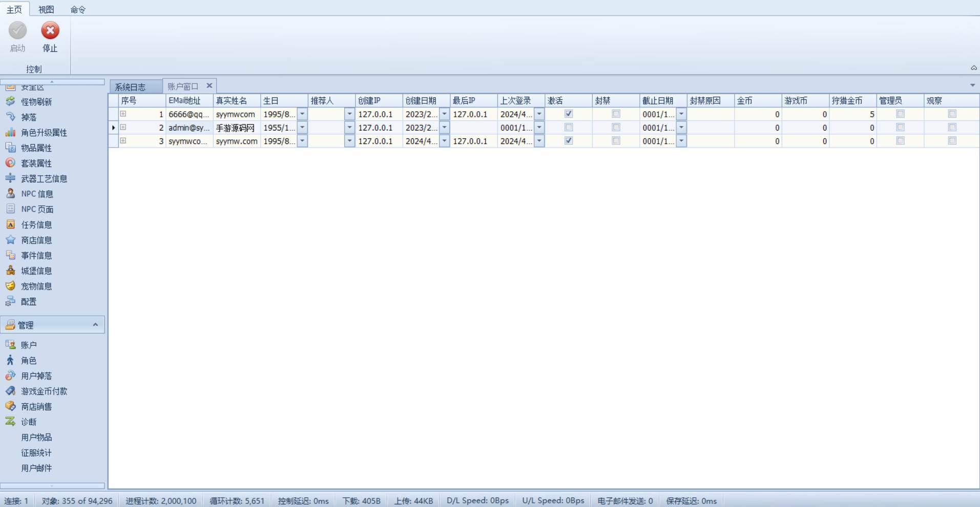Click the 商店信息 star icon
This screenshot has width=980, height=507.
pos(10,240)
